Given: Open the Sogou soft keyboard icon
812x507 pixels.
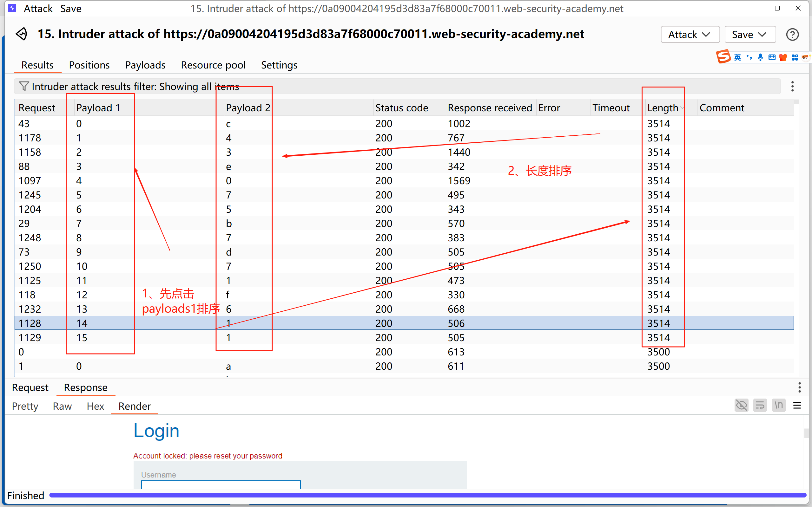Looking at the screenshot, I should pos(772,57).
